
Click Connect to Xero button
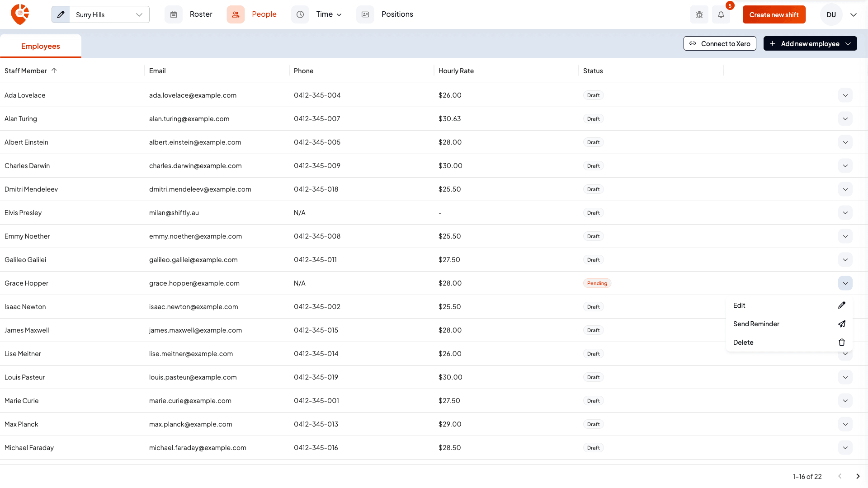[x=720, y=43]
